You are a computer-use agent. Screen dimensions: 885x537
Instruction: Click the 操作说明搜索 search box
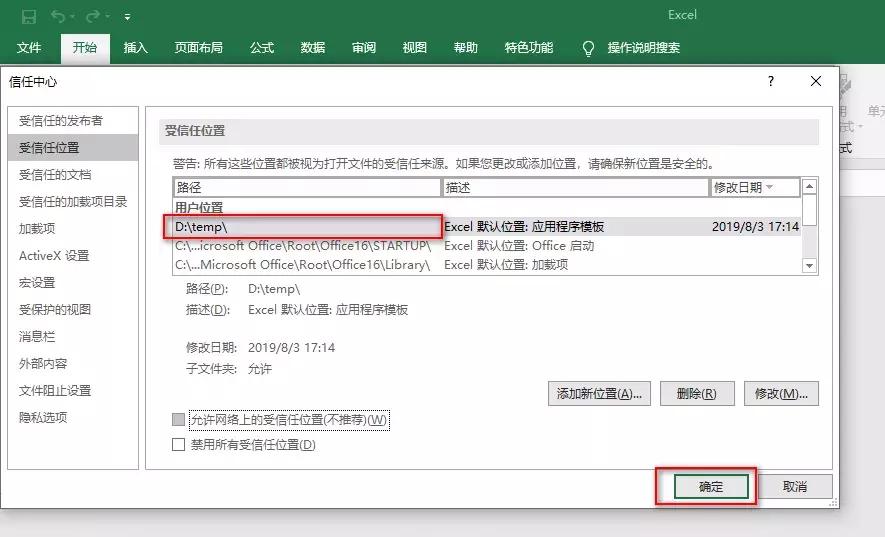(x=643, y=48)
